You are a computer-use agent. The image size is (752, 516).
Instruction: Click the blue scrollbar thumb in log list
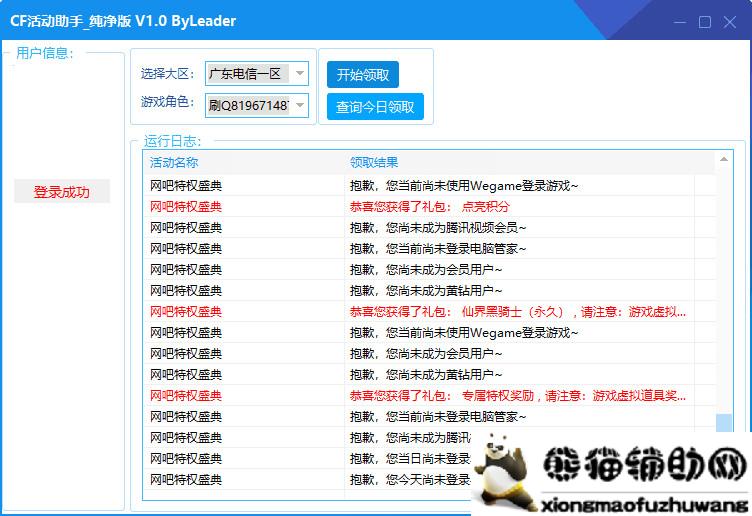(x=724, y=424)
